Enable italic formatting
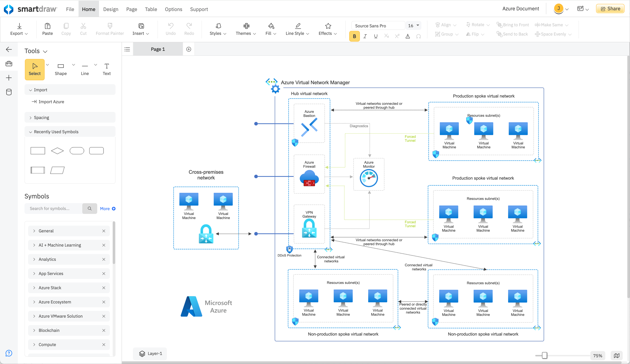Viewport: 630px width, 364px height. click(x=365, y=36)
